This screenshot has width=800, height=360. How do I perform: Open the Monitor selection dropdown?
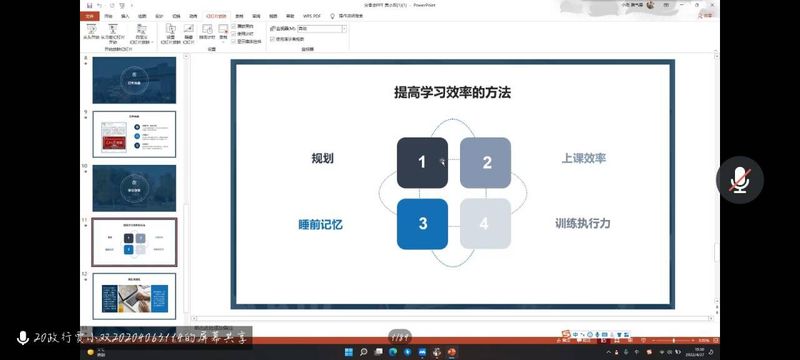coord(321,29)
